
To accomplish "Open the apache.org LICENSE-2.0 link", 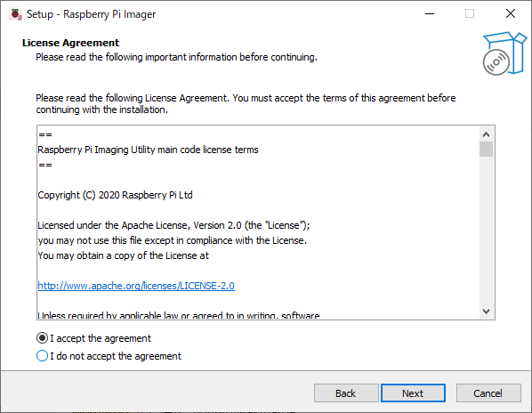I will [x=136, y=286].
